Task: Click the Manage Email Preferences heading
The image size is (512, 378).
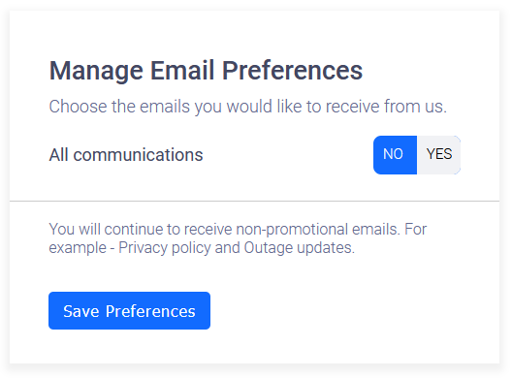Action: coord(206,71)
